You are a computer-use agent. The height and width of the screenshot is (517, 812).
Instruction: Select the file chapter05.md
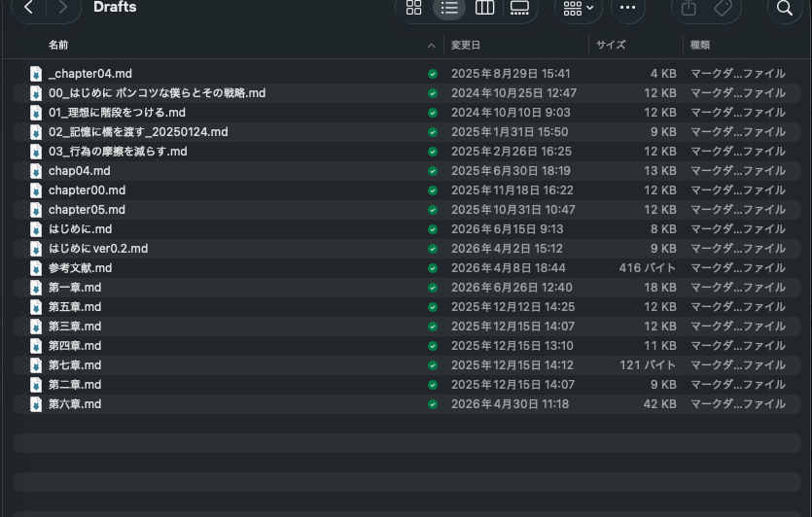pyautogui.click(x=87, y=210)
